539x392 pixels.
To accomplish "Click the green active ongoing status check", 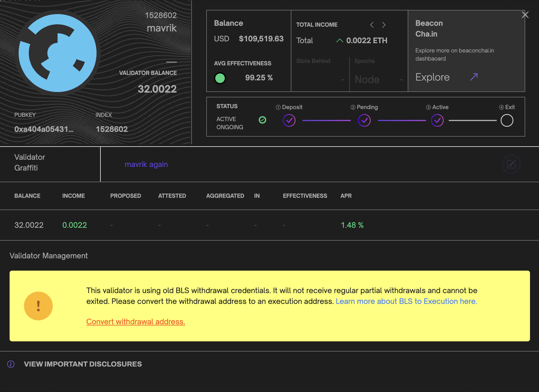I will [262, 120].
